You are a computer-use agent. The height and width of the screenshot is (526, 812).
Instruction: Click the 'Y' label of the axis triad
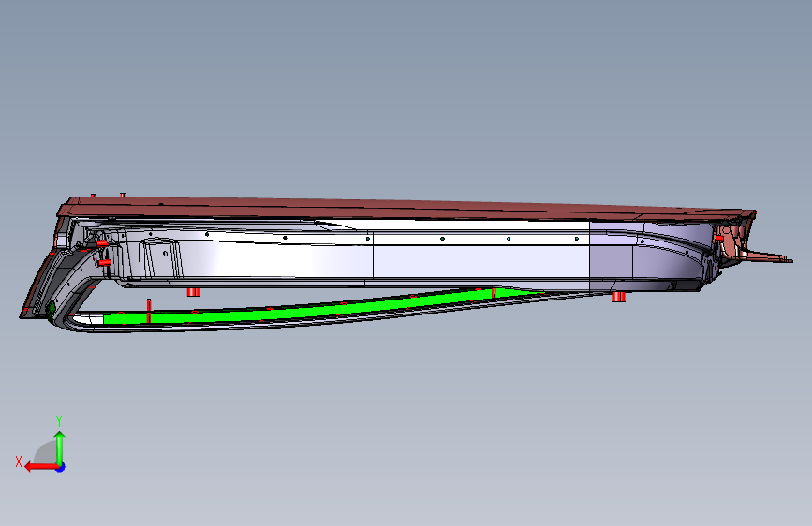(x=59, y=421)
